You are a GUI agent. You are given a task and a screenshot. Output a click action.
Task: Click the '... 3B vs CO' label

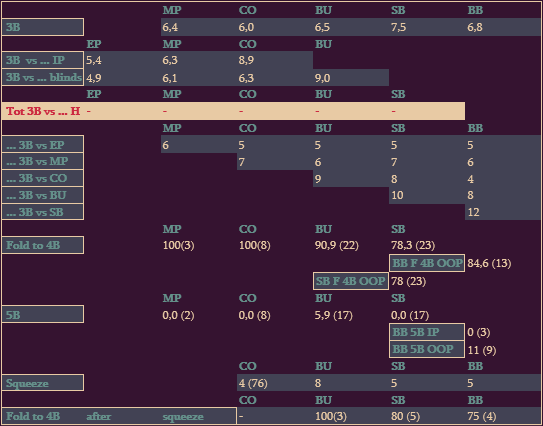42,178
